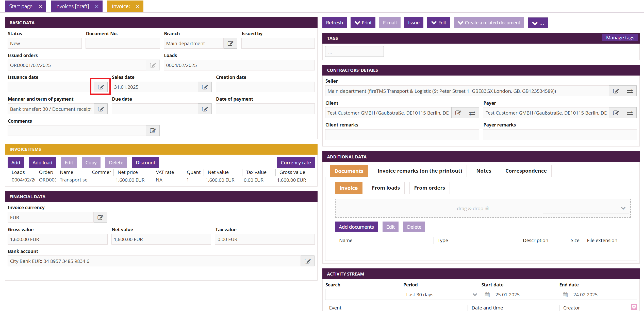Click the Currency rate button

click(295, 162)
